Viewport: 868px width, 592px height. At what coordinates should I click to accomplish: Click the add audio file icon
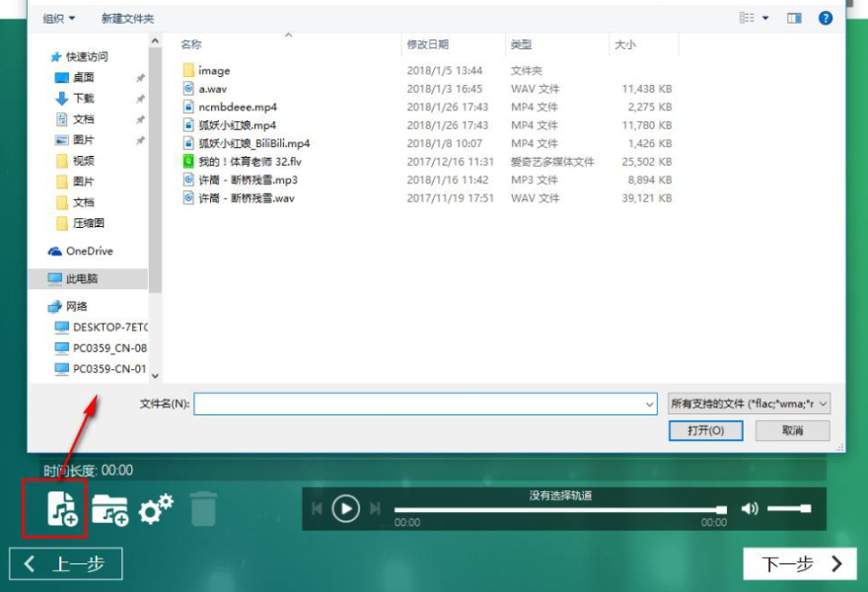[x=61, y=509]
